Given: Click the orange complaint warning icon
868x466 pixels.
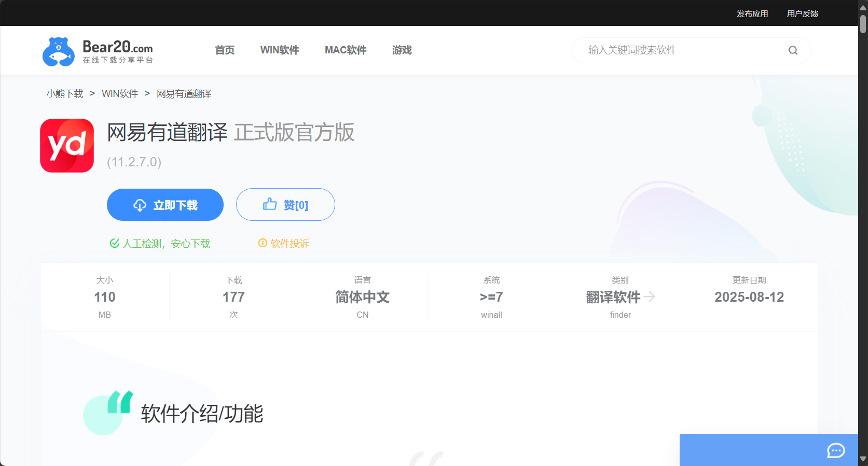Looking at the screenshot, I should point(263,243).
